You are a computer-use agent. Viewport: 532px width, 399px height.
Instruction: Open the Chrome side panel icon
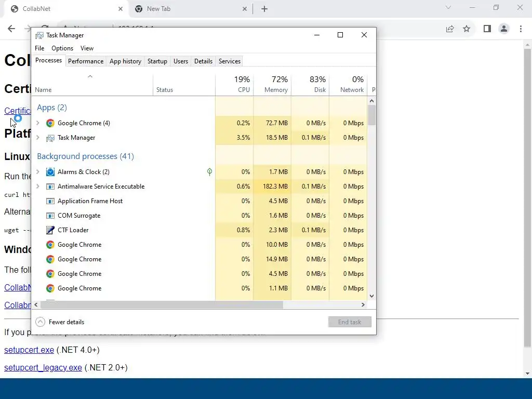487,29
